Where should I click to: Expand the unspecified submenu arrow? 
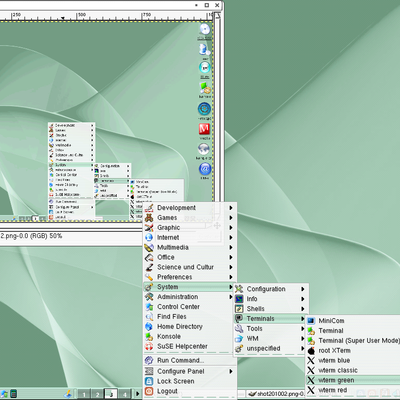point(303,348)
